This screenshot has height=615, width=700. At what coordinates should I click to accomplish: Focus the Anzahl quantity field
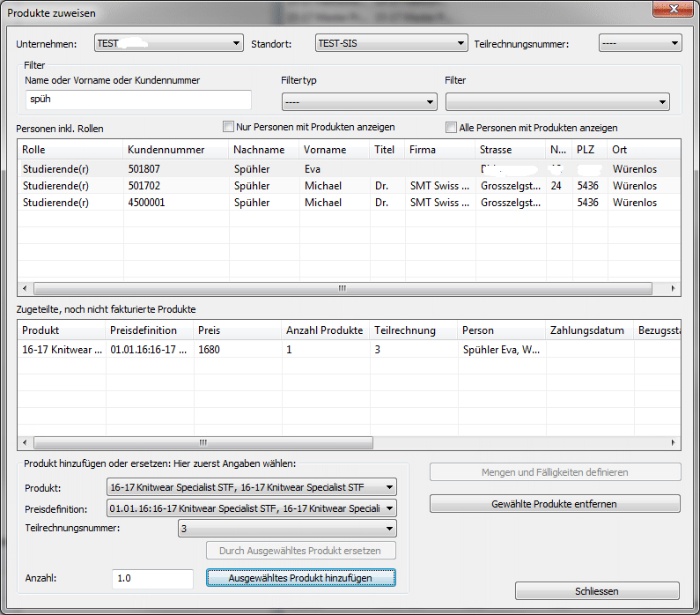point(152,579)
